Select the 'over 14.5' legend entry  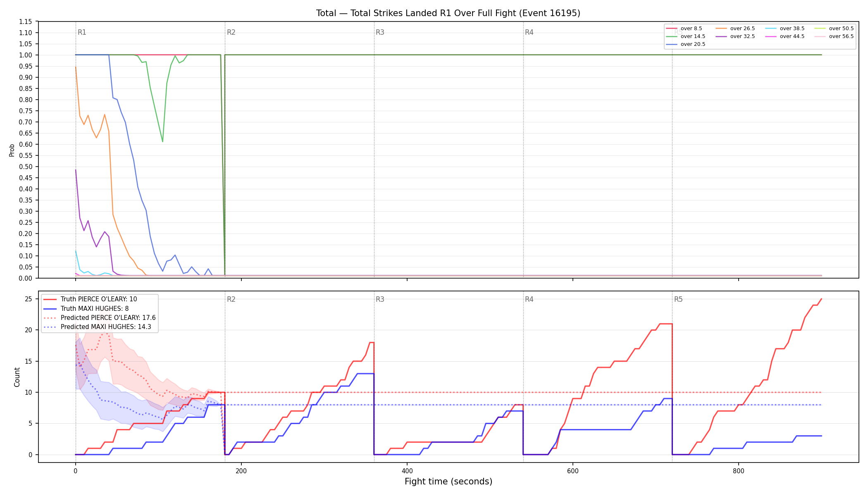[686, 36]
